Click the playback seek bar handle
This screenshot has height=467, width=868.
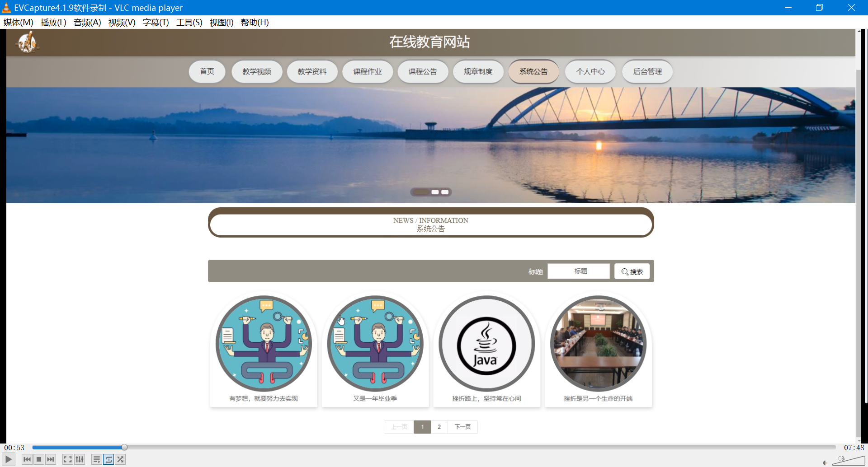(x=124, y=447)
